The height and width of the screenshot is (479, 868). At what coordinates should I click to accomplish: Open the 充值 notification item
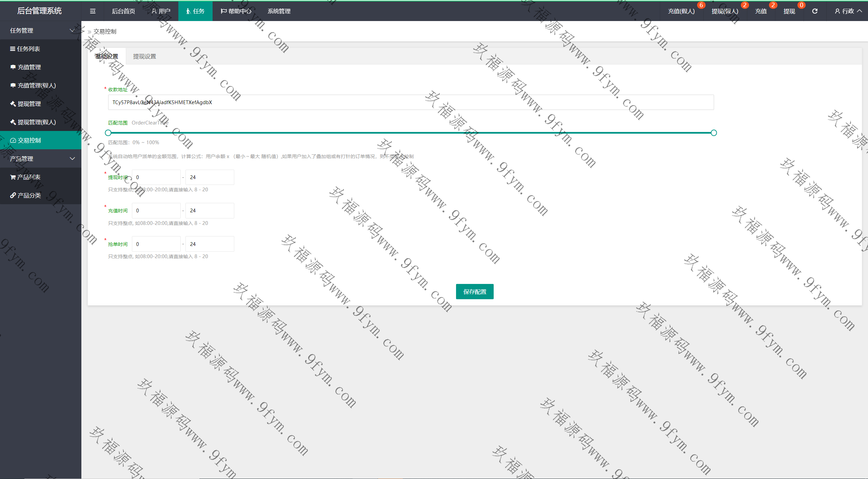(x=761, y=11)
